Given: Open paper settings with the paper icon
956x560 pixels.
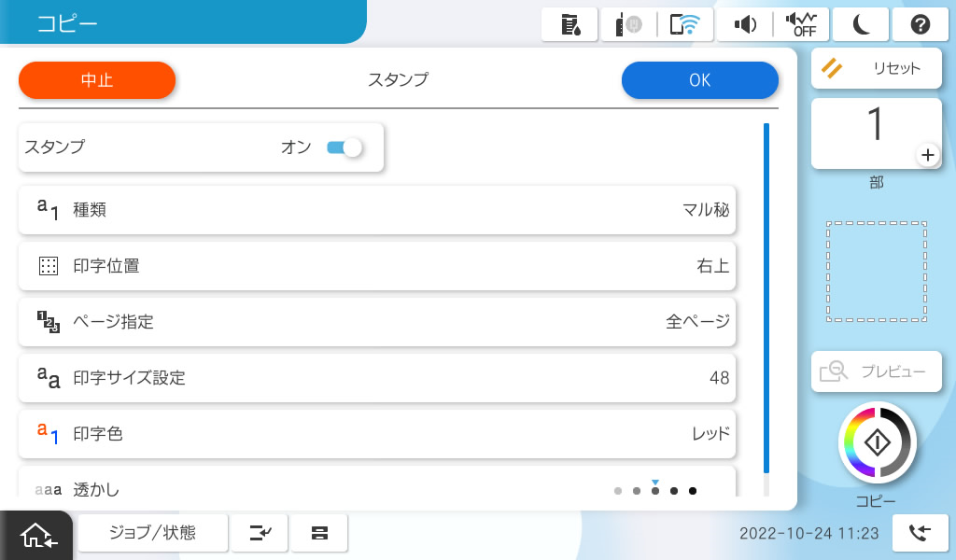Looking at the screenshot, I should pos(319,532).
